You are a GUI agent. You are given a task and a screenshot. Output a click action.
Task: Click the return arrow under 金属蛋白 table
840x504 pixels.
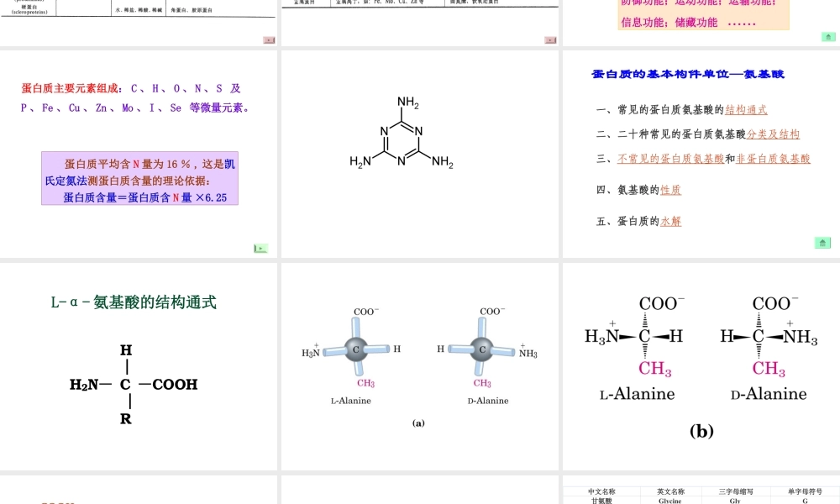pos(549,39)
